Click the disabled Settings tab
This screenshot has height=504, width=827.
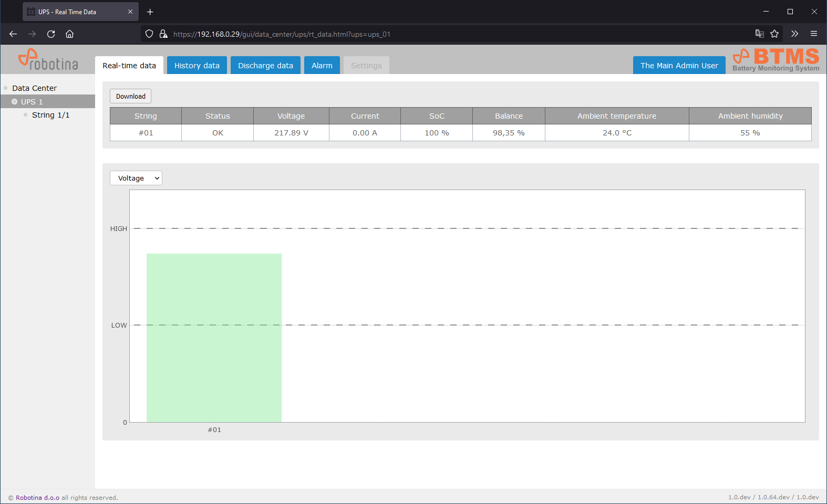pos(366,65)
